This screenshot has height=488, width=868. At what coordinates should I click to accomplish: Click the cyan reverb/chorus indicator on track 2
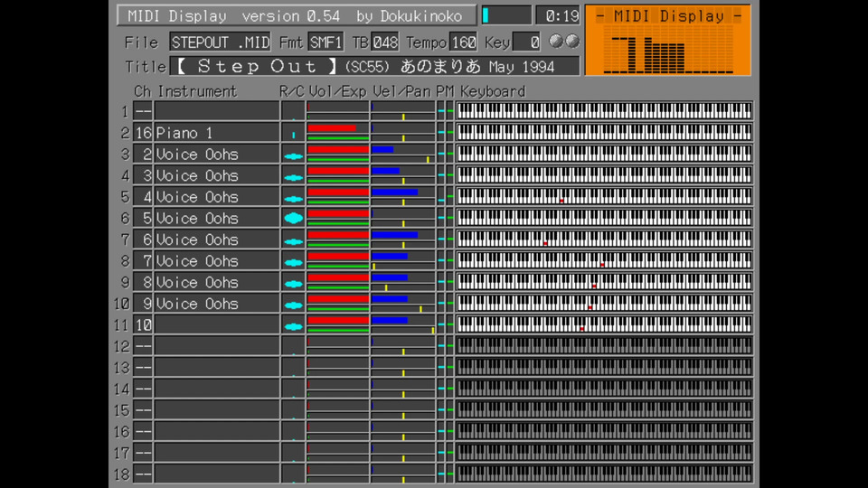click(x=293, y=134)
